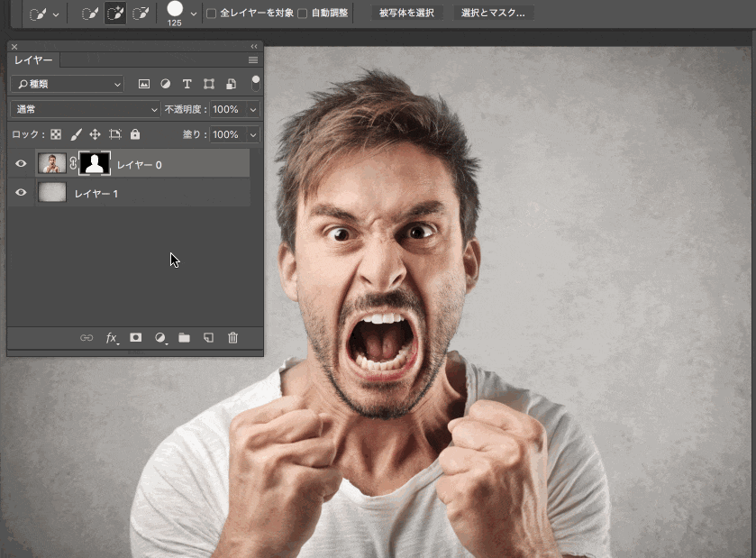Collapse the panel with double chevron
The image size is (756, 558).
click(x=254, y=46)
